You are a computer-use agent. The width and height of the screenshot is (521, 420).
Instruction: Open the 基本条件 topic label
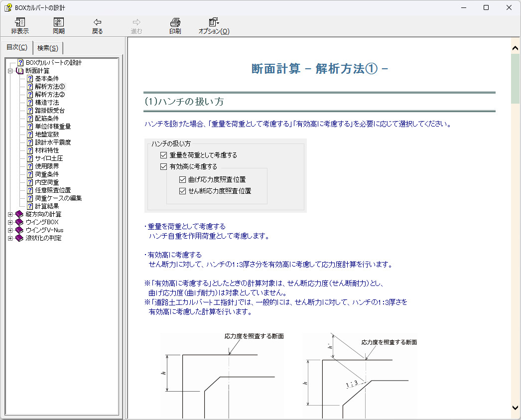pos(47,78)
